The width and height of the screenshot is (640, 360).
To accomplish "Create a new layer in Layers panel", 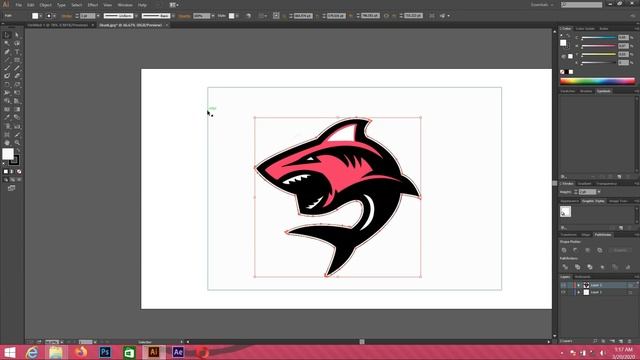I will click(x=621, y=341).
